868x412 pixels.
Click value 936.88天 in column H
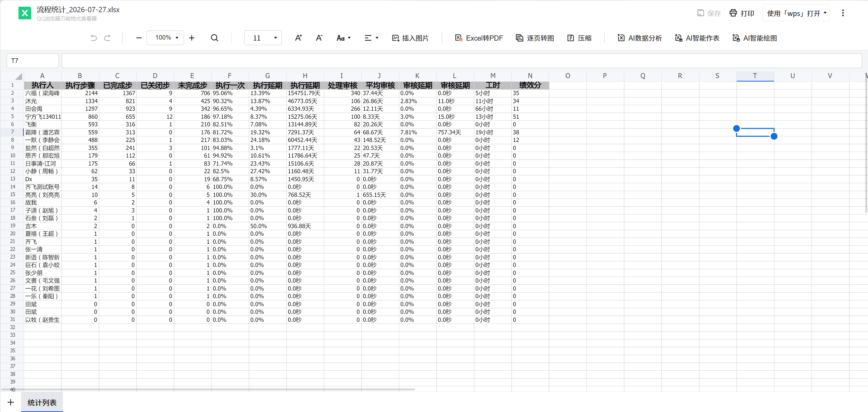(x=305, y=226)
